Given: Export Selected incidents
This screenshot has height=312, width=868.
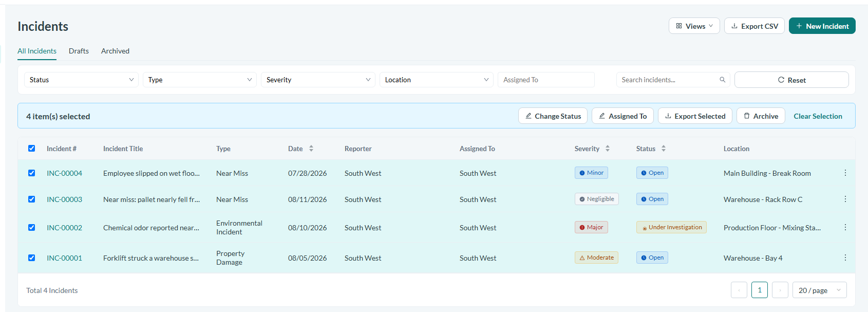Looking at the screenshot, I should pos(695,116).
